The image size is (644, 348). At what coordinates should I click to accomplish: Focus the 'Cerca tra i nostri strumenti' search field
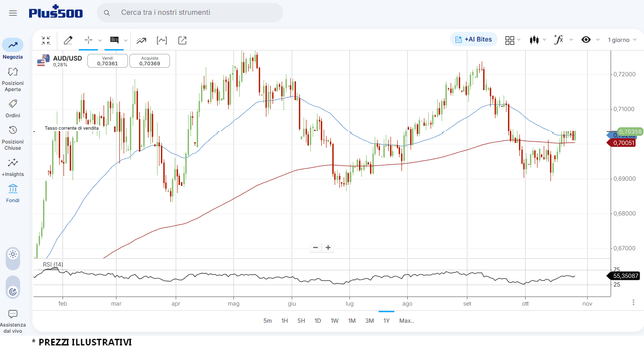click(190, 12)
